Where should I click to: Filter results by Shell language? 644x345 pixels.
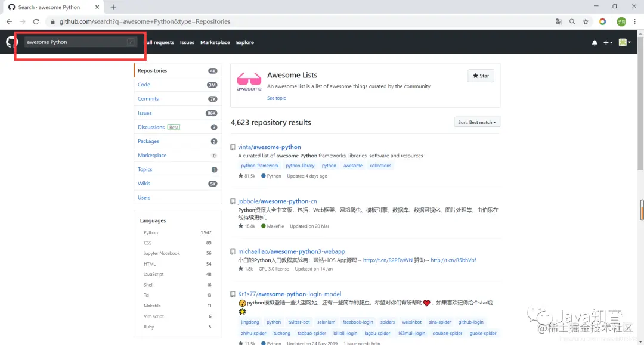pos(178,285)
